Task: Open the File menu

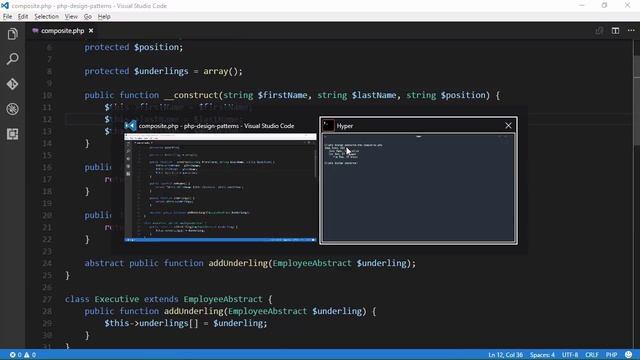Action: coord(7,17)
